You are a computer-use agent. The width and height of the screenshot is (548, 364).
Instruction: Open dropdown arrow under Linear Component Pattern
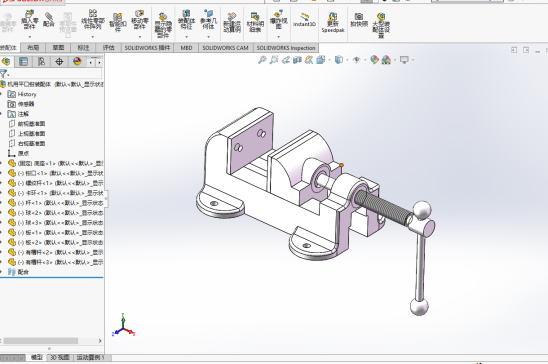(x=93, y=36)
